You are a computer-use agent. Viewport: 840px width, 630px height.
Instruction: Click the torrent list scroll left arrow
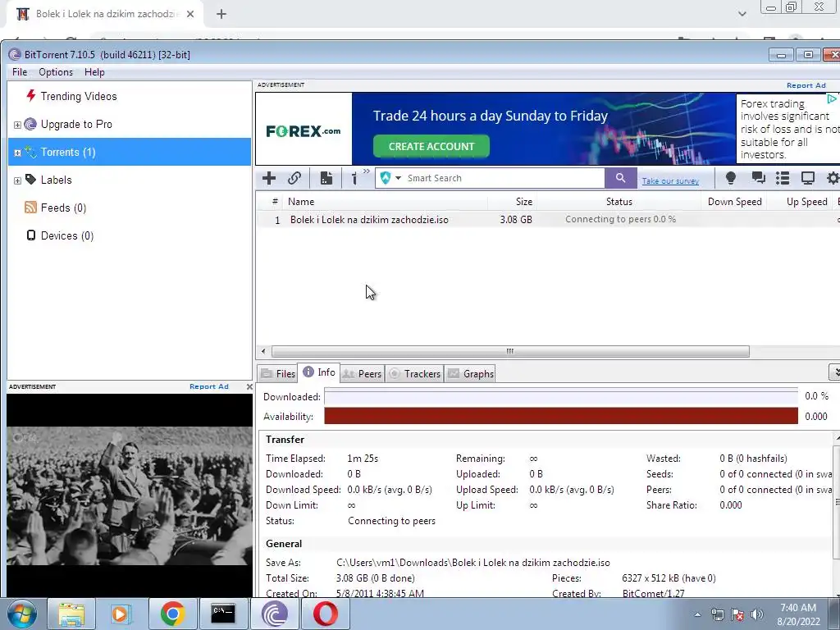pyautogui.click(x=263, y=351)
